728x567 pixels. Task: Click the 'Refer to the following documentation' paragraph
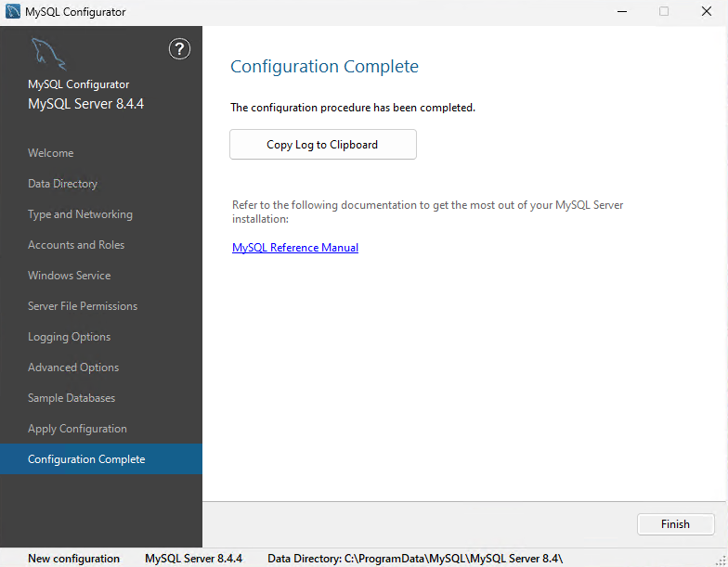pos(427,212)
